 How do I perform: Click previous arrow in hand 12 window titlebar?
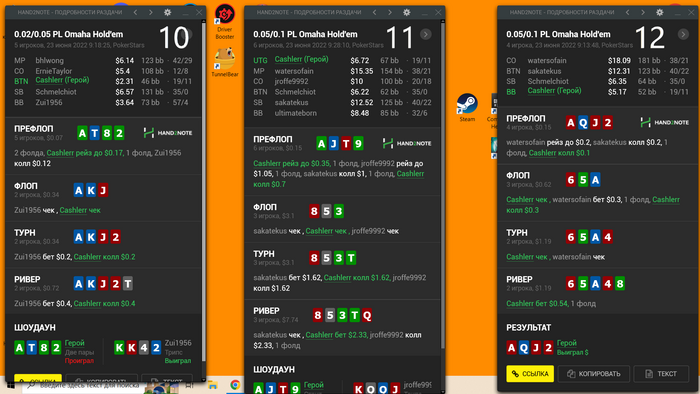click(x=628, y=12)
